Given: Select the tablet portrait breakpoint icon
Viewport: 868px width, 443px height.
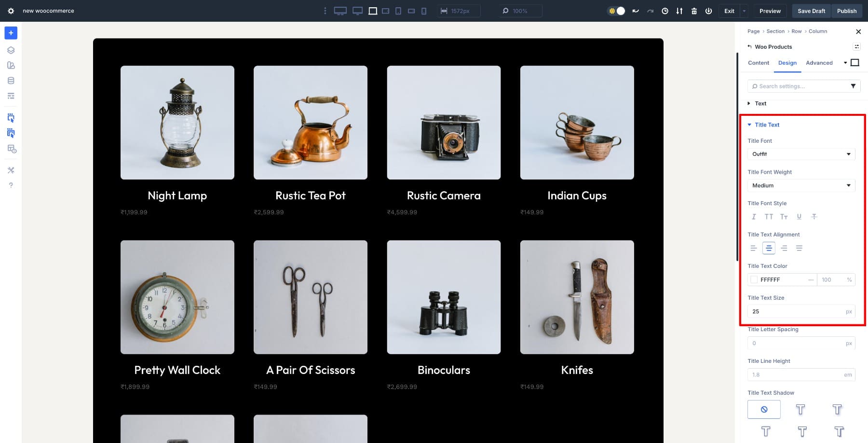Looking at the screenshot, I should coord(398,11).
